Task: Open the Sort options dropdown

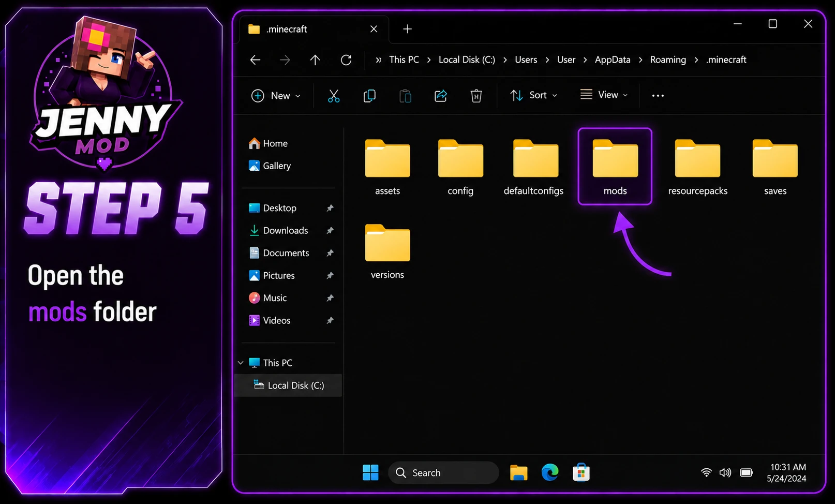Action: click(534, 95)
